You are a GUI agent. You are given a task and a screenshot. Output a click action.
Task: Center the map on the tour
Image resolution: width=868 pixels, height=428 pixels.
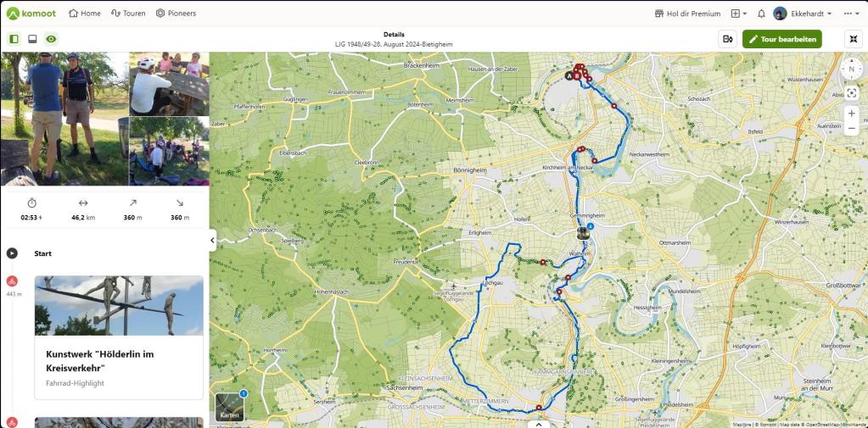[x=851, y=93]
